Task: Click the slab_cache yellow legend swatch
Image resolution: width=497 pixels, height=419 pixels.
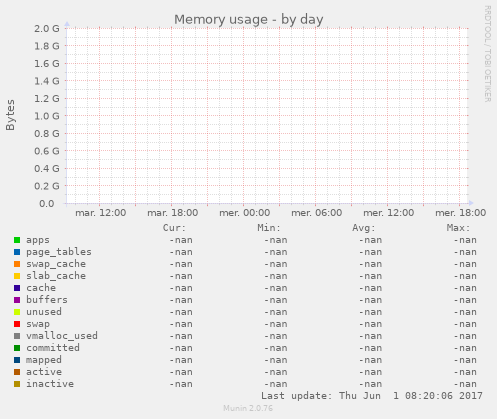Action: (17, 276)
